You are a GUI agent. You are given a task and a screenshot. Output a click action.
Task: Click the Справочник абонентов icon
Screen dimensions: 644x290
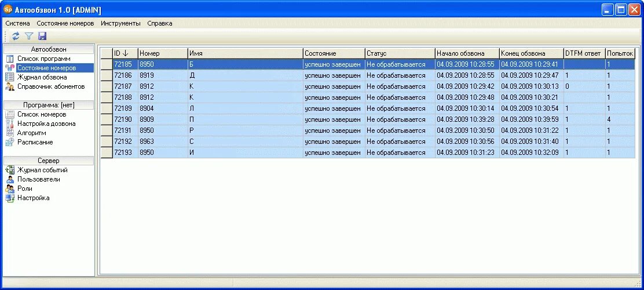point(10,87)
